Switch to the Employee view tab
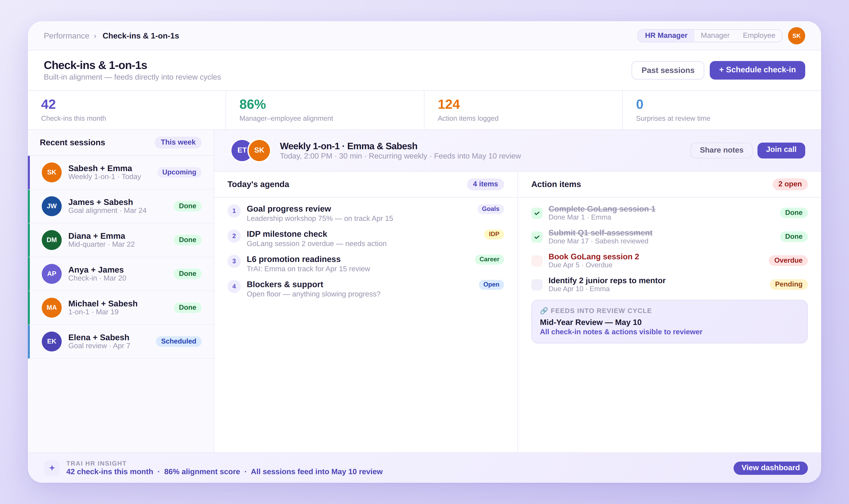 click(759, 35)
